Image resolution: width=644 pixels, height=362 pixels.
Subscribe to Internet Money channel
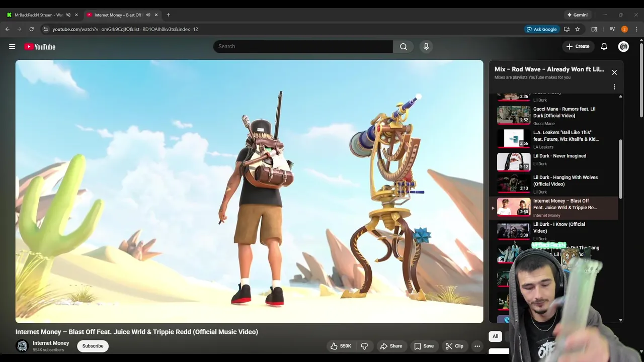coord(93,346)
